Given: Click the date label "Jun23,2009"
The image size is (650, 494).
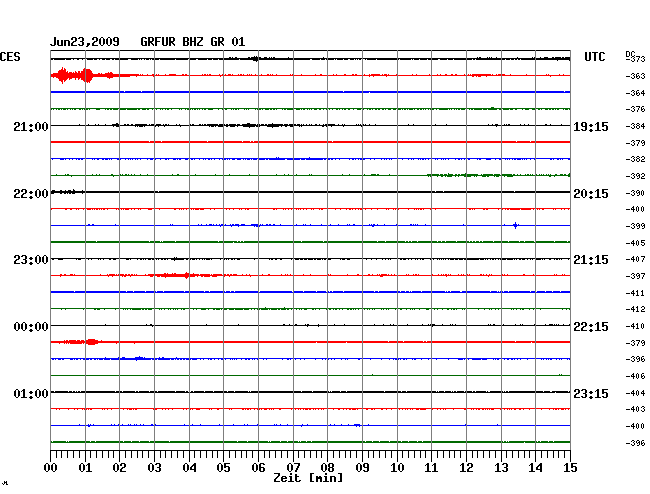Looking at the screenshot, I should (85, 42).
